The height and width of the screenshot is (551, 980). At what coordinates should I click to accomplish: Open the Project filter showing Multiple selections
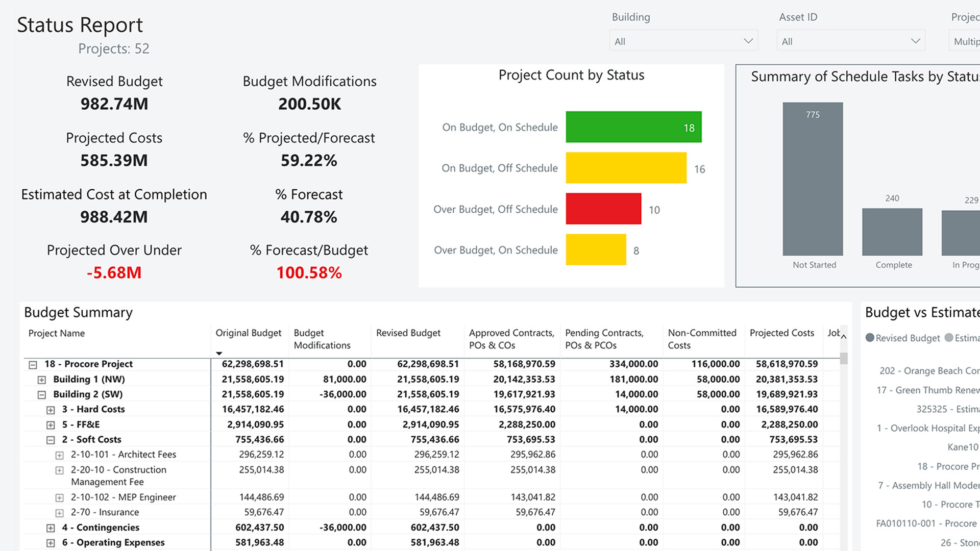[x=966, y=40]
